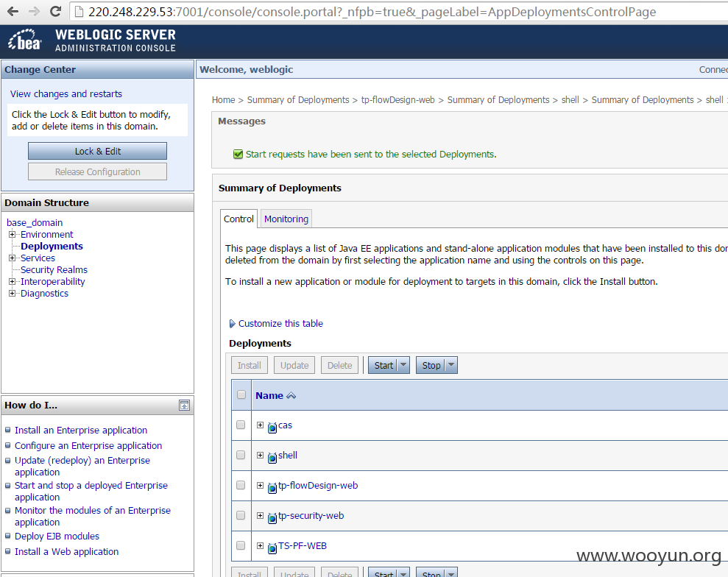This screenshot has width=728, height=577.
Task: Expand the Diagnostics tree node
Action: tap(12, 293)
